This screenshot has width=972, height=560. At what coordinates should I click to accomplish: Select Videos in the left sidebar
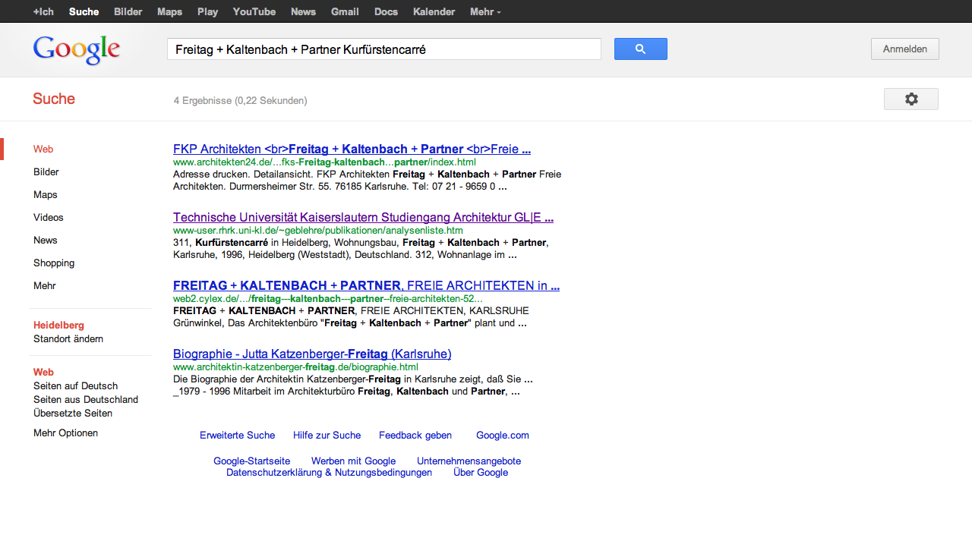coord(49,218)
